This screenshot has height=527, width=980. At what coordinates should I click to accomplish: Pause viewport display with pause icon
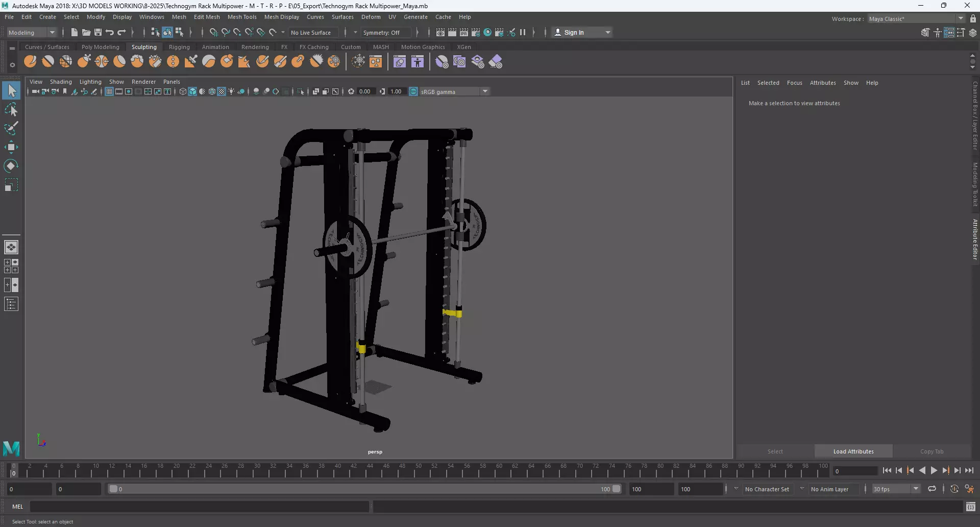[x=523, y=32]
